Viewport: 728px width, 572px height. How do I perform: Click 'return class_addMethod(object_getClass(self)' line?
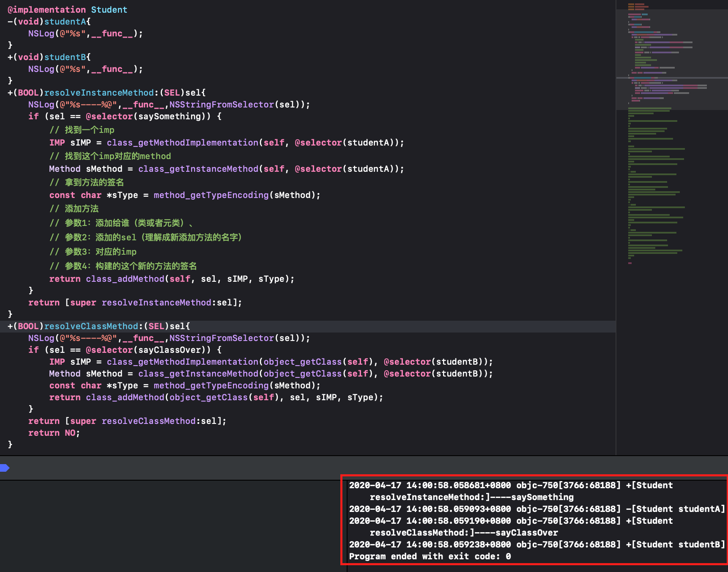[x=216, y=397]
